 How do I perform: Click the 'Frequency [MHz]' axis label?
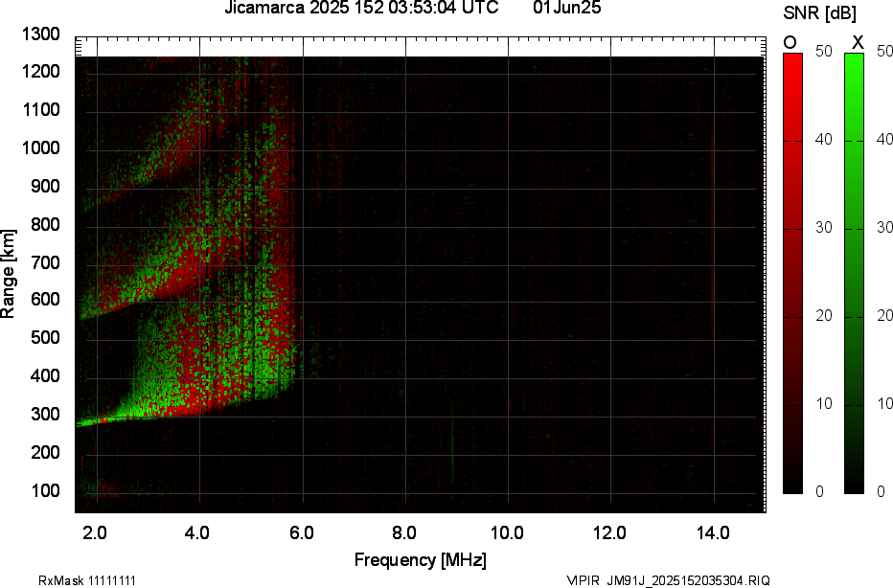pos(421,559)
